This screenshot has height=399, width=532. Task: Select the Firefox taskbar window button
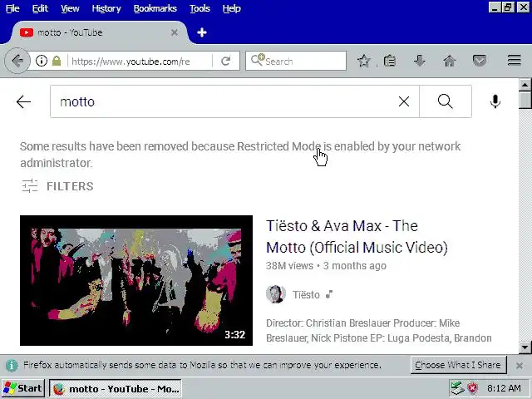[x=116, y=388]
